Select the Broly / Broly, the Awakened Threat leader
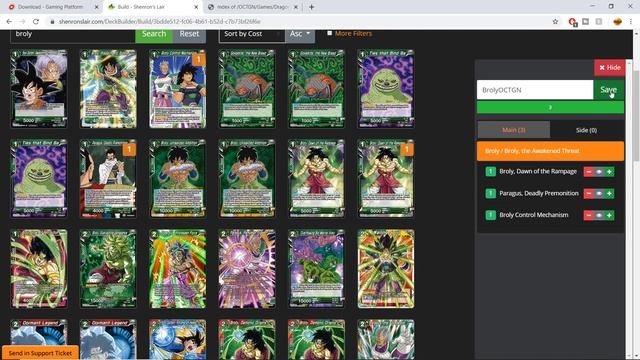Screen dimensions: 640x360 [x=550, y=151]
